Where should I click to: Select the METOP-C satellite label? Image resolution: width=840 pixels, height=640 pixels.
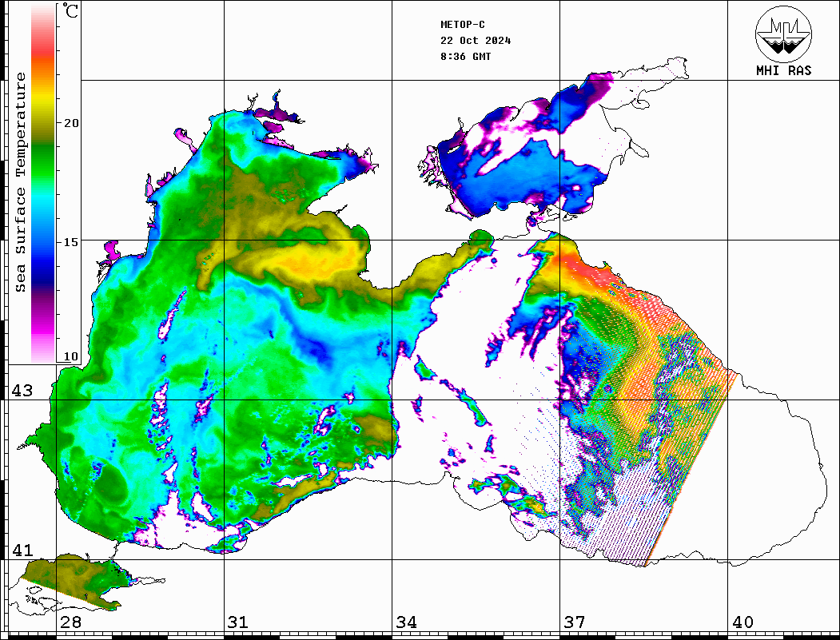click(x=463, y=25)
